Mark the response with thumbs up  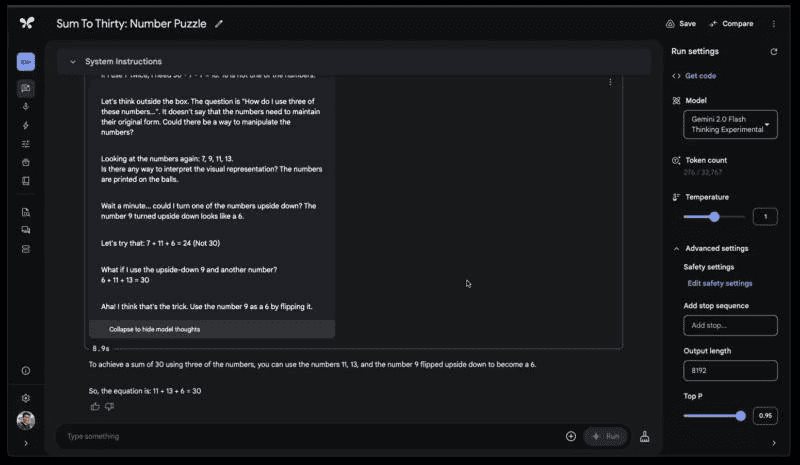[95, 406]
